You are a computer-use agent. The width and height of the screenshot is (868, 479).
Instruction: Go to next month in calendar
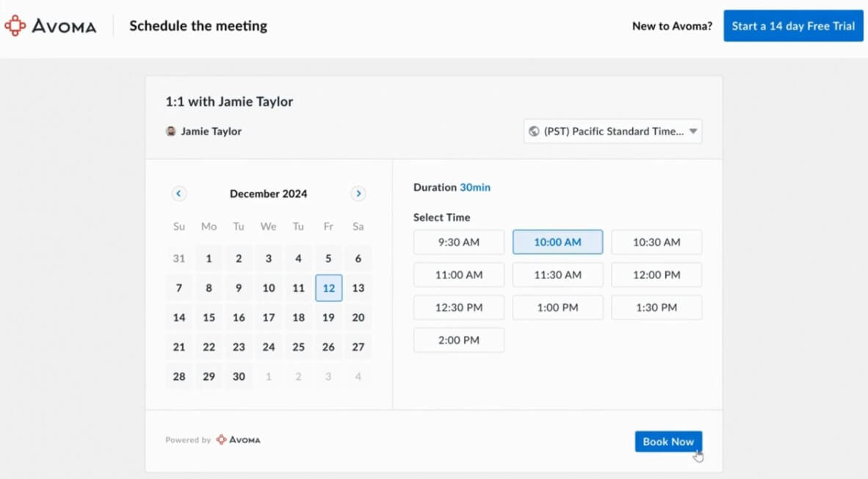[x=358, y=193]
